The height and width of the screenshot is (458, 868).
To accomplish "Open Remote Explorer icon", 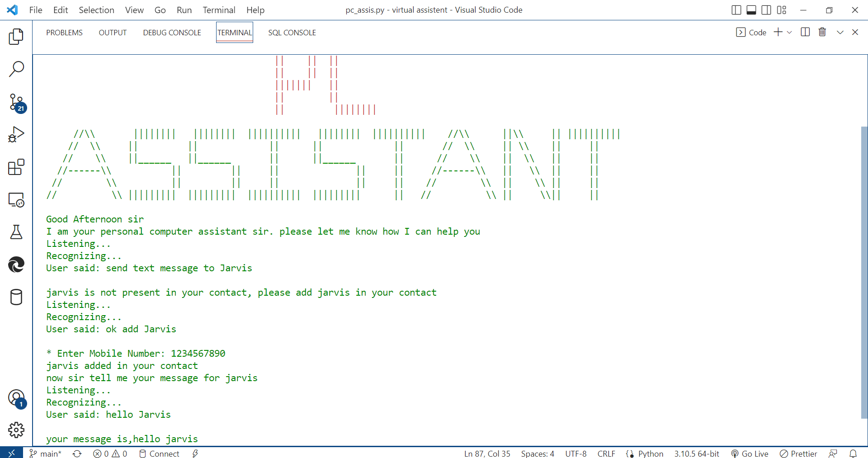I will [16, 199].
